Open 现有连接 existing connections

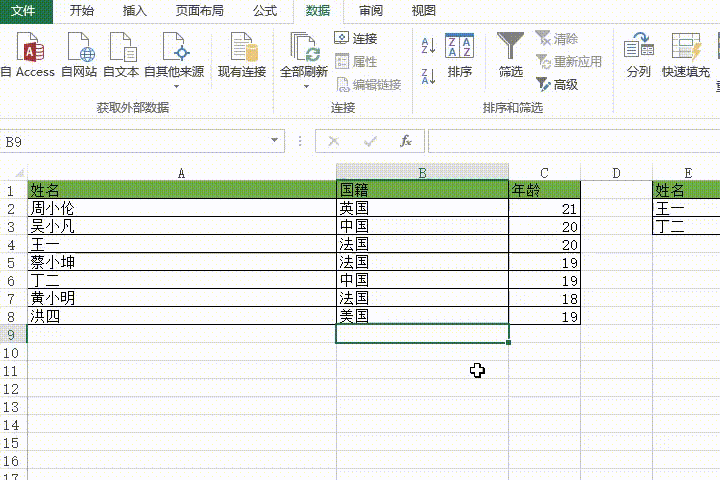(x=242, y=55)
